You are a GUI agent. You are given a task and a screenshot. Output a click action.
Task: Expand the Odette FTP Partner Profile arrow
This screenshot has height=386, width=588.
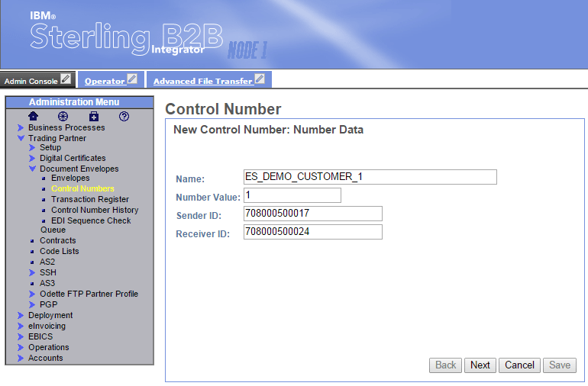coord(32,294)
